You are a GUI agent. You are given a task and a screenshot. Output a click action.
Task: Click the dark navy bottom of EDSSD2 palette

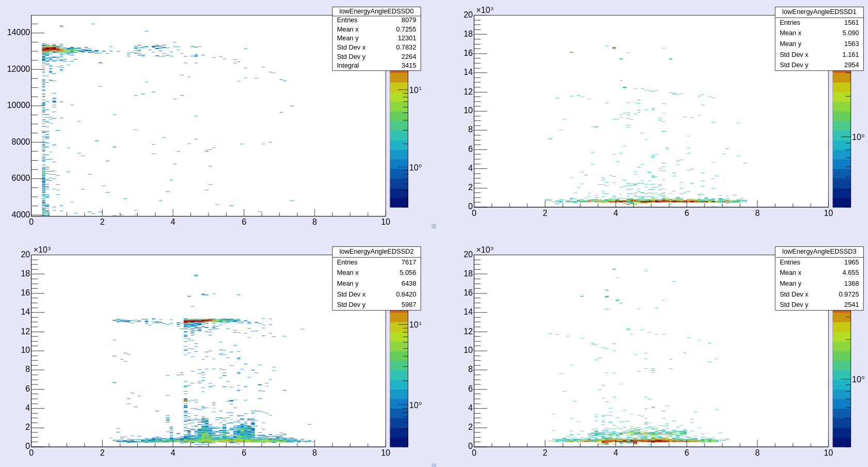398,442
